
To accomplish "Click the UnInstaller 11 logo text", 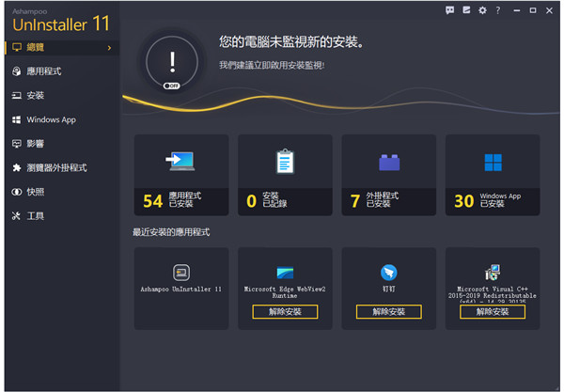I will (x=61, y=24).
